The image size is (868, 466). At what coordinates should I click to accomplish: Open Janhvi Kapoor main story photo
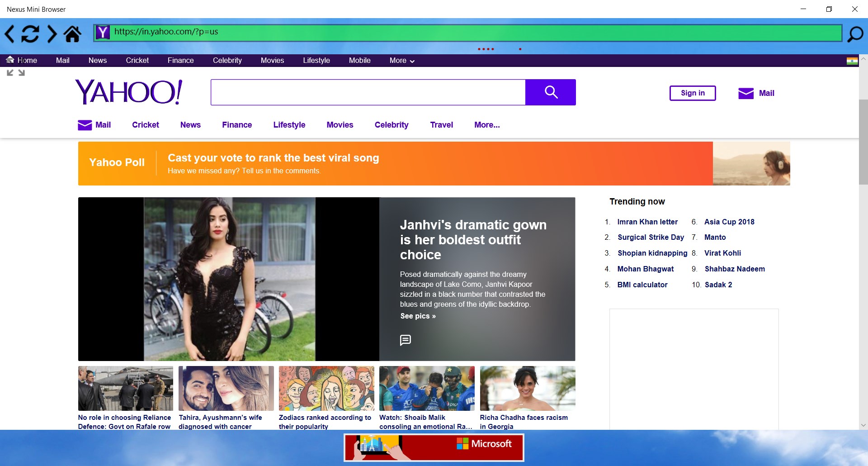(x=229, y=279)
